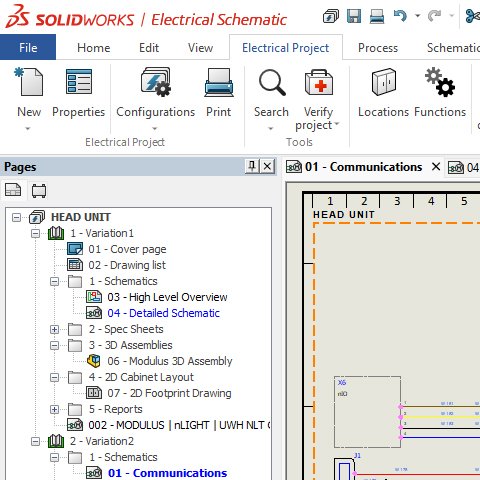
Task: Open undo history dropdown arrow
Action: [417, 16]
